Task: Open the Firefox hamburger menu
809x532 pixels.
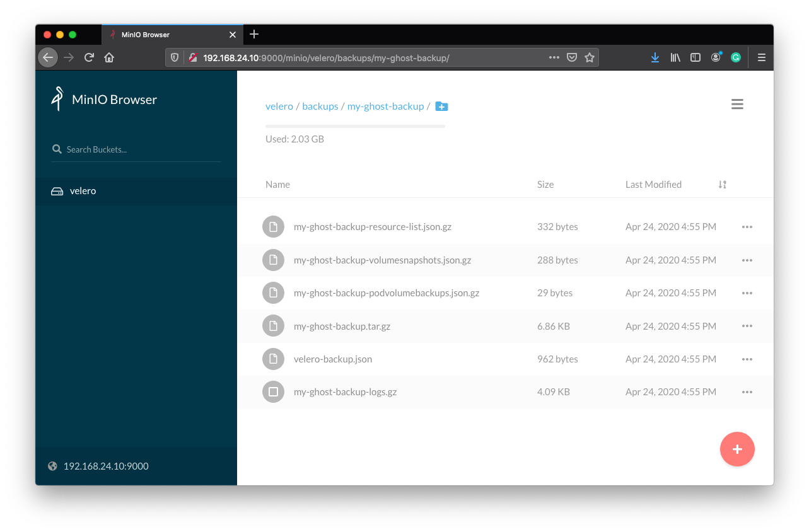Action: coord(762,57)
